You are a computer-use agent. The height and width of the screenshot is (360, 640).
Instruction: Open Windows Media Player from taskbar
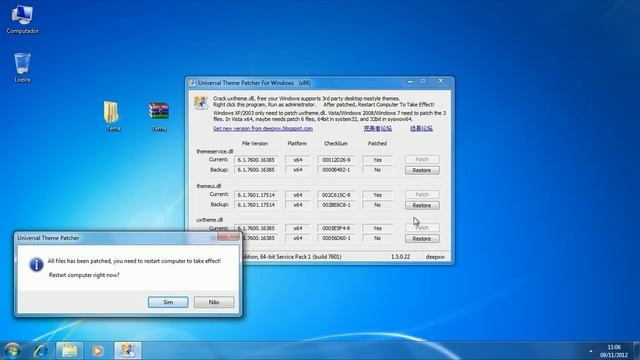(x=98, y=351)
